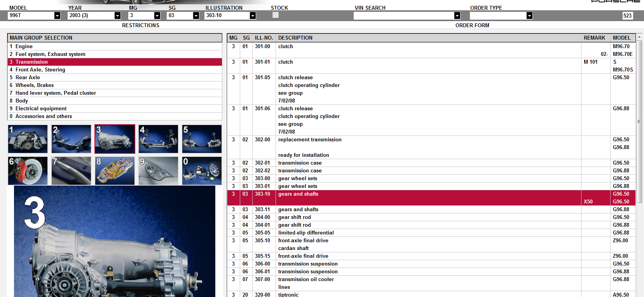Click transmission thumbnail number 3
This screenshot has height=297, width=644.
tap(115, 139)
